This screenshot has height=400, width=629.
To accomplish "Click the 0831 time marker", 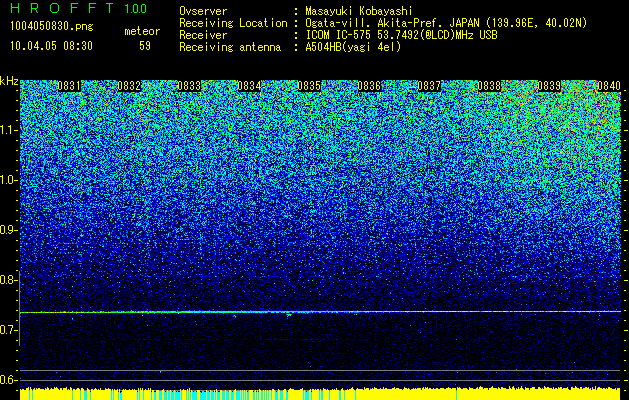I will tap(69, 86).
